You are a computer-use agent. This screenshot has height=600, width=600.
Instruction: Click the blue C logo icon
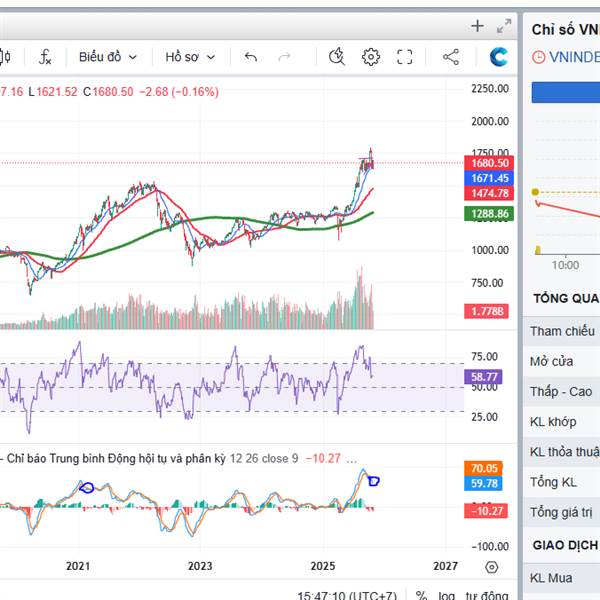pyautogui.click(x=498, y=57)
